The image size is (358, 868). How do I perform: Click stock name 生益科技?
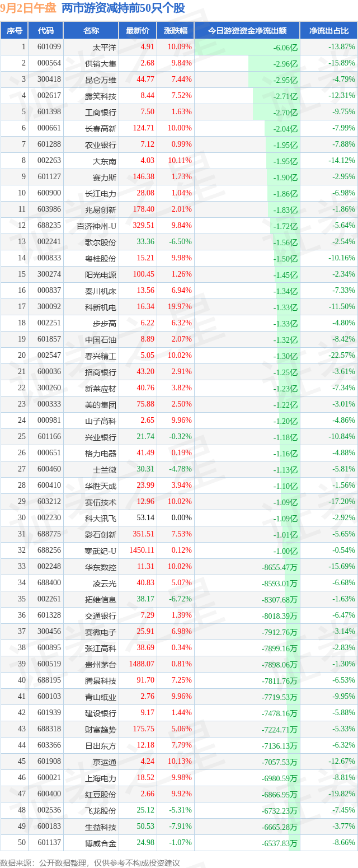pos(101,827)
